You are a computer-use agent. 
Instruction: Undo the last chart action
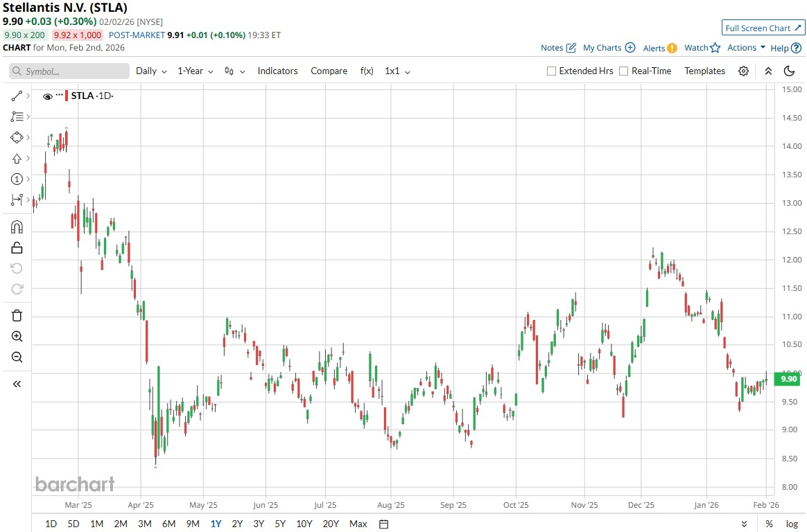[17, 268]
